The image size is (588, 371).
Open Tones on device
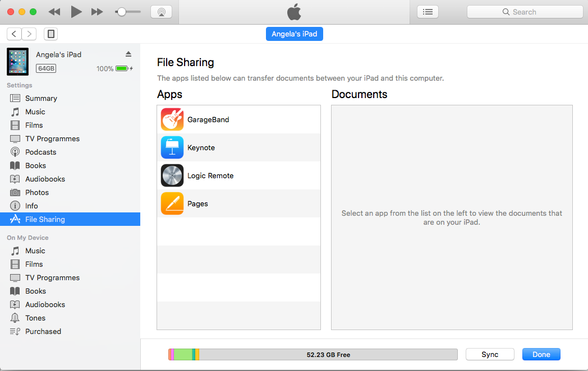coord(70,318)
